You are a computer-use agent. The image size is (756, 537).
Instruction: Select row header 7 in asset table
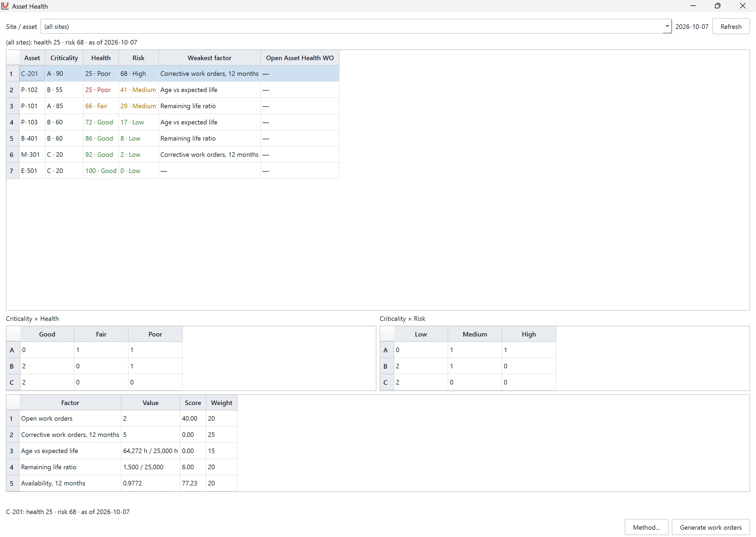tap(13, 171)
